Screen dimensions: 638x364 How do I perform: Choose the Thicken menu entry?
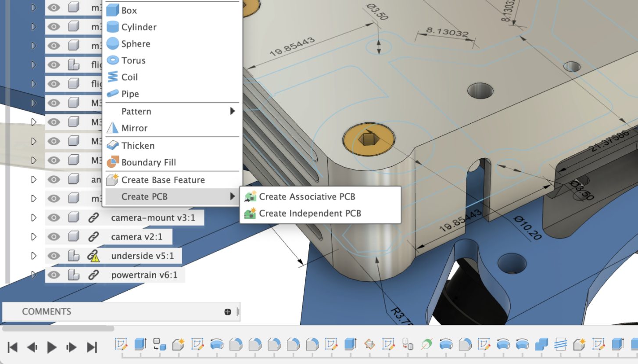click(138, 145)
